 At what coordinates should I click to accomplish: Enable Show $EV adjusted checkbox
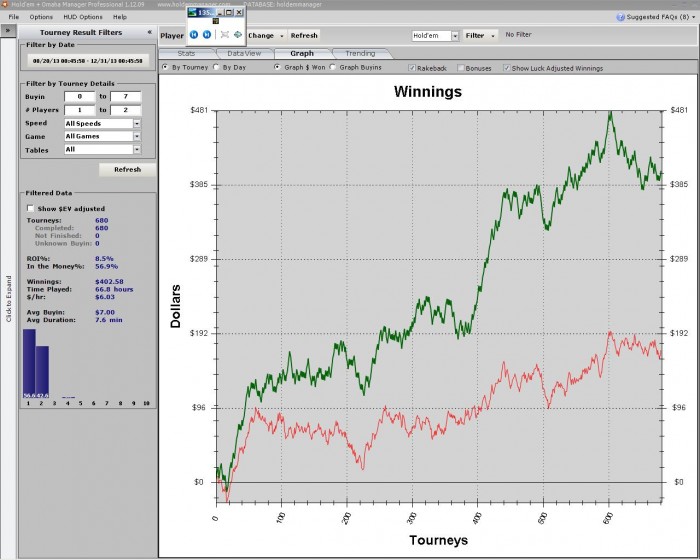point(30,208)
